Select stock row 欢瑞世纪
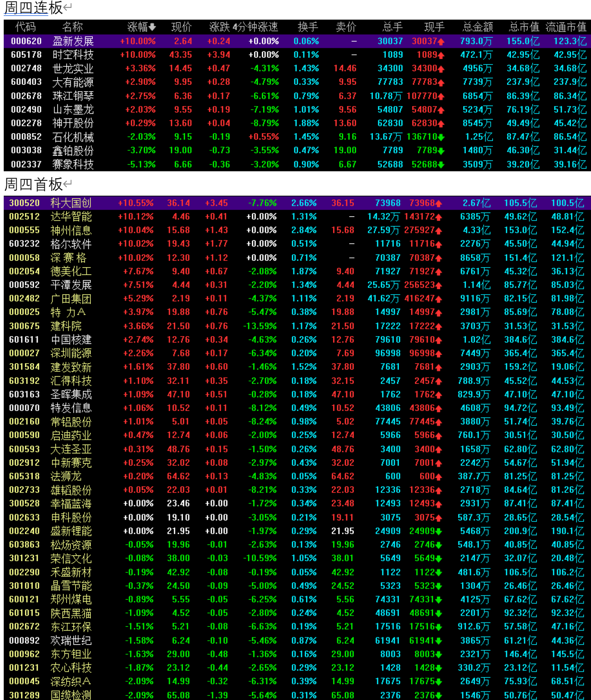The height and width of the screenshot is (700, 591). (x=297, y=641)
